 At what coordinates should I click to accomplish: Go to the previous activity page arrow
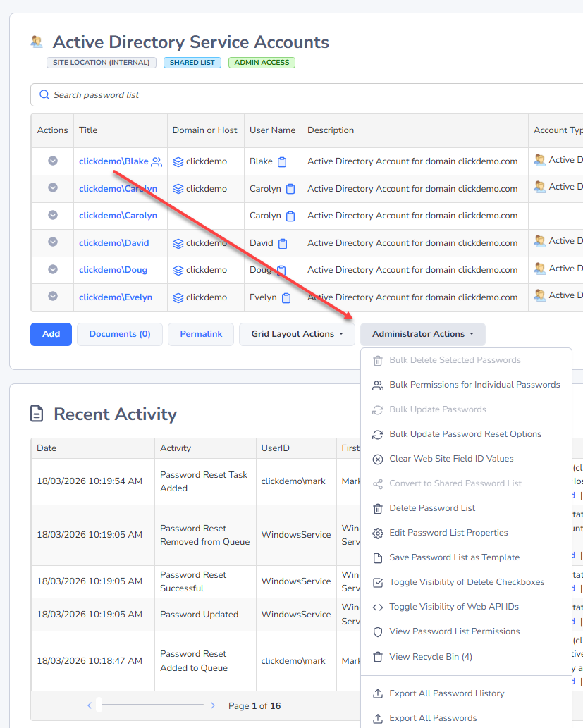click(x=90, y=705)
